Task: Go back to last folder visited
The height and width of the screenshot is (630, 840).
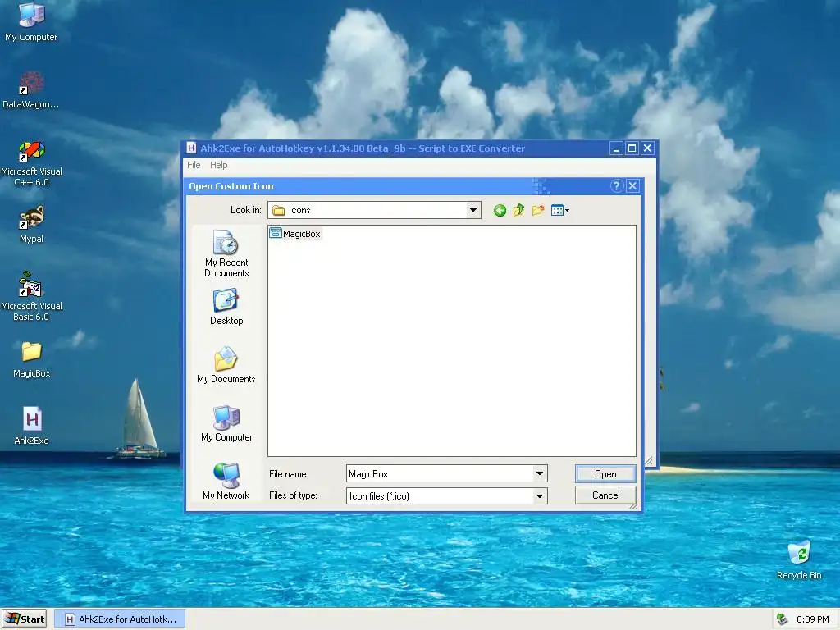Action: click(500, 211)
